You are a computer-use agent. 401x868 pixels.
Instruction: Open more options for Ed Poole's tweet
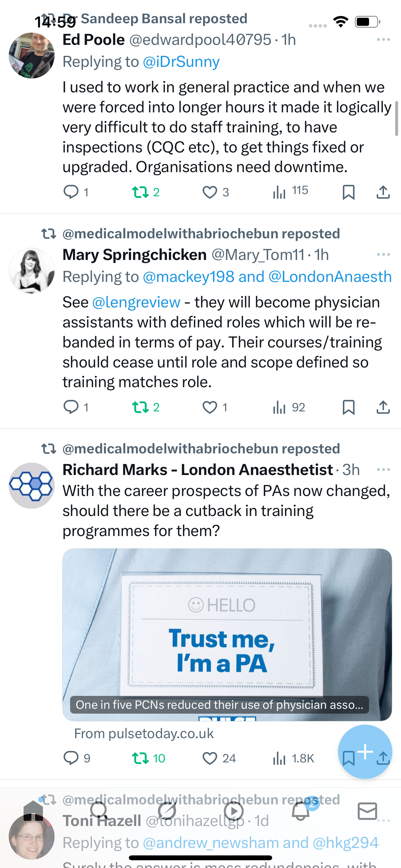tap(383, 40)
